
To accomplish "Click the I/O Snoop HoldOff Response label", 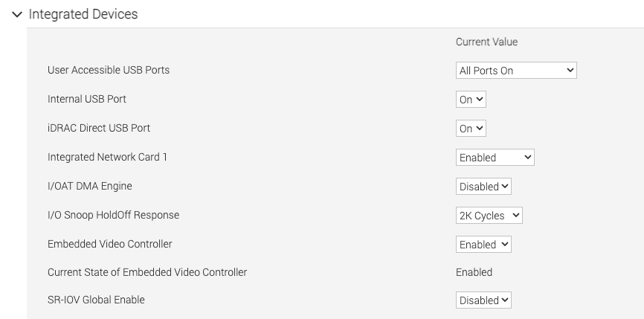I will (113, 216).
